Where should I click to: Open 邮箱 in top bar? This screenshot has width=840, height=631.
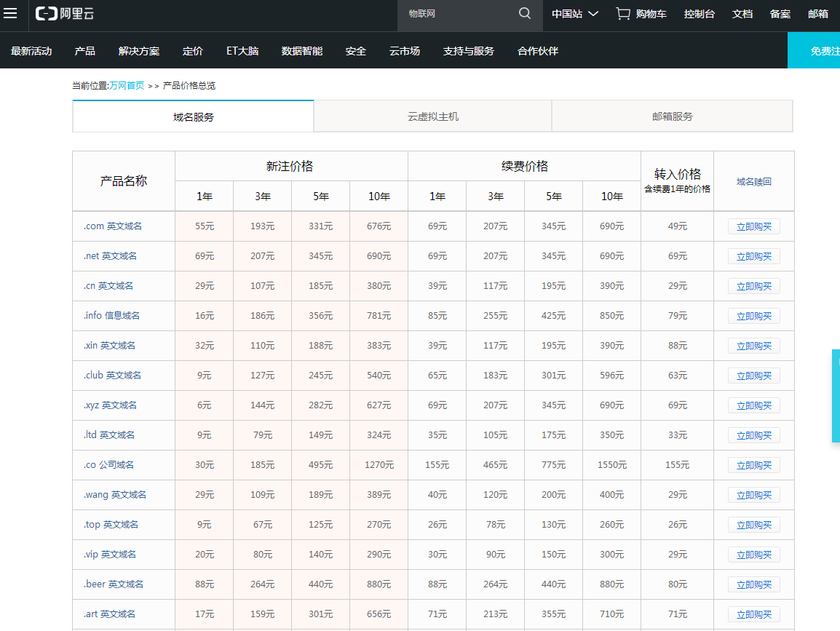coord(818,14)
